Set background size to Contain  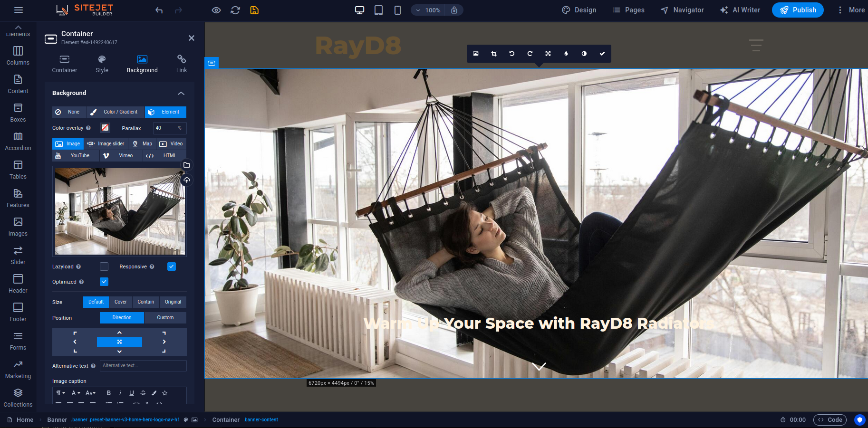146,302
